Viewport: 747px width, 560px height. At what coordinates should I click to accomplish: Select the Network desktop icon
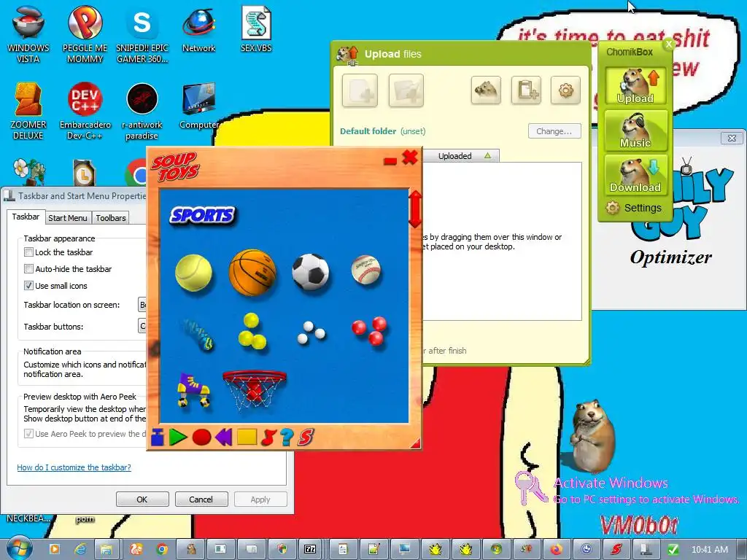[x=198, y=29]
